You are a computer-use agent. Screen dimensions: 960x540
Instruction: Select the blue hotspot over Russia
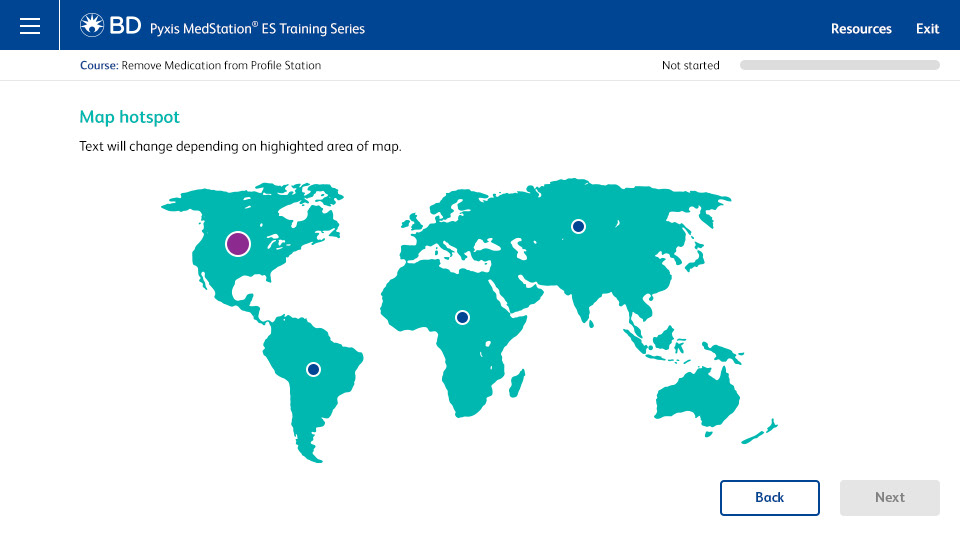[578, 227]
